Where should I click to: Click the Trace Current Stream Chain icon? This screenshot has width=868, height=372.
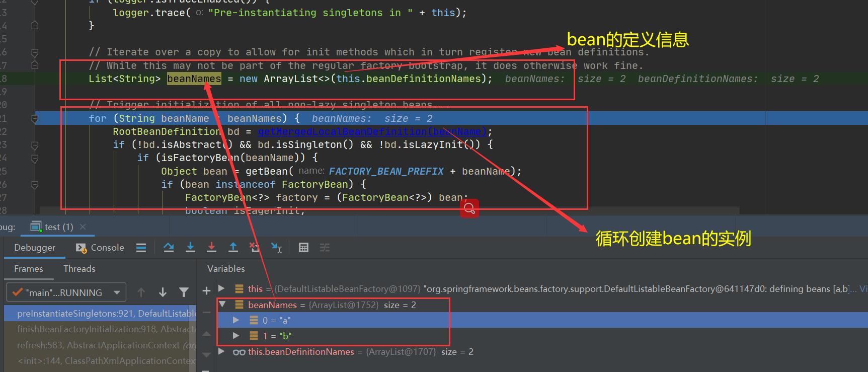pos(325,248)
